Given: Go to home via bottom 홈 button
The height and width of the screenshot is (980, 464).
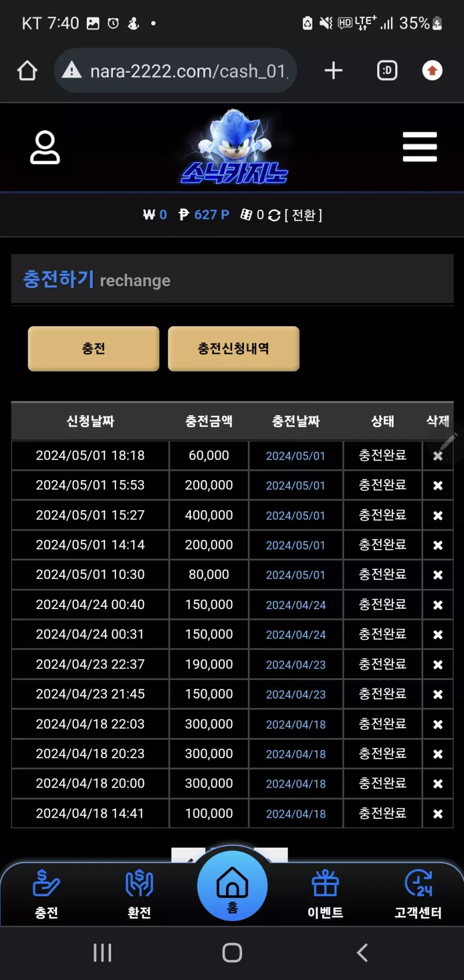Looking at the screenshot, I should tap(233, 886).
